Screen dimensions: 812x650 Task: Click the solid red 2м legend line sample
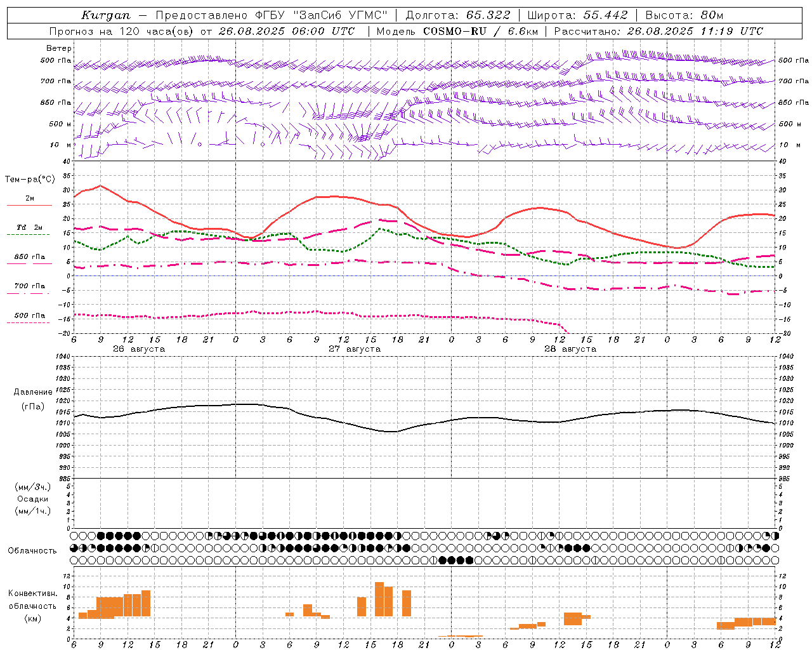click(29, 206)
